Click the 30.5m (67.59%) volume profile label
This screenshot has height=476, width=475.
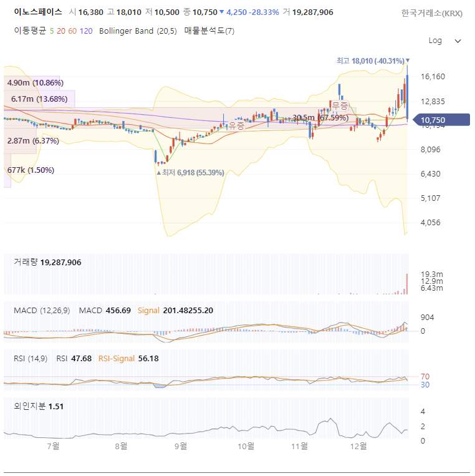click(x=320, y=118)
